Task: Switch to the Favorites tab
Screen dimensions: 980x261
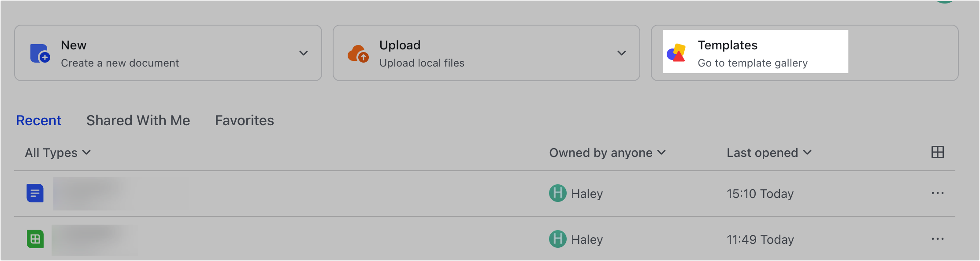Action: pos(244,120)
